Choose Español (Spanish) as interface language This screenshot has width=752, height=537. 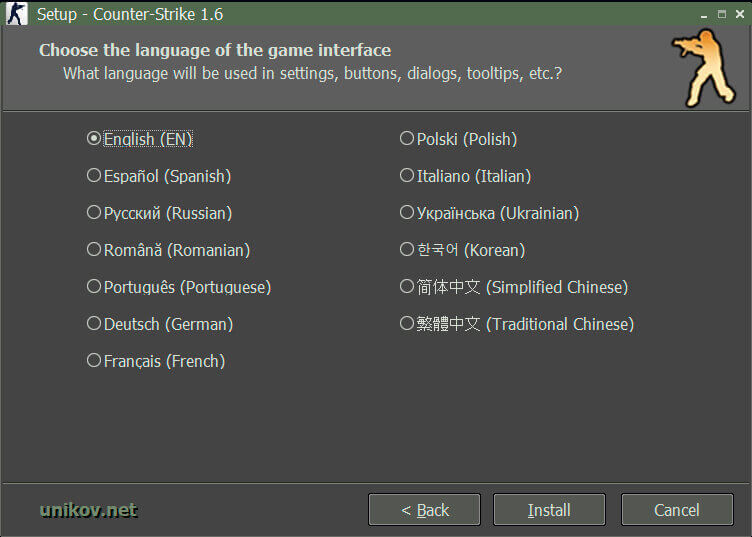(95, 176)
